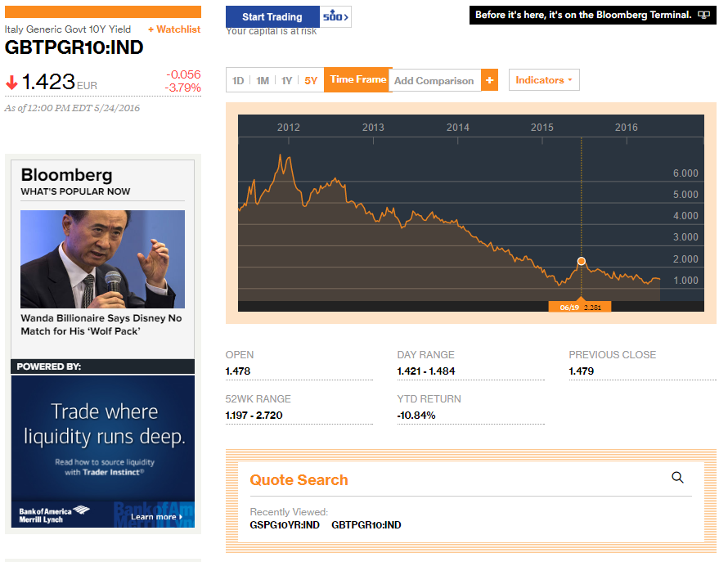This screenshot has width=728, height=562.
Task: Click the 2016 label on chart axis
Action: pos(627,128)
